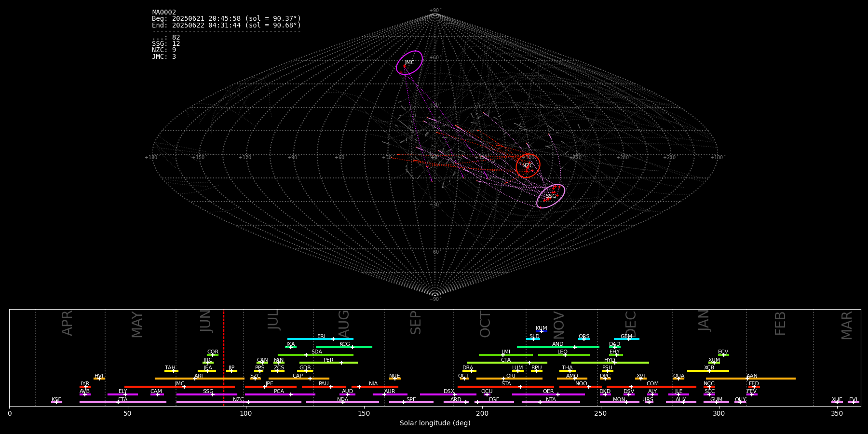
Task: Click 'NZC: 9' in the header counts
Action: pos(164,50)
